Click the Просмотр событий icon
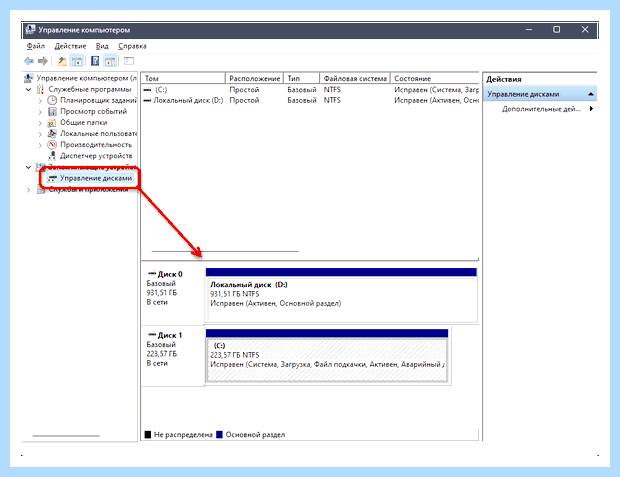The width and height of the screenshot is (620, 477). pyautogui.click(x=52, y=112)
